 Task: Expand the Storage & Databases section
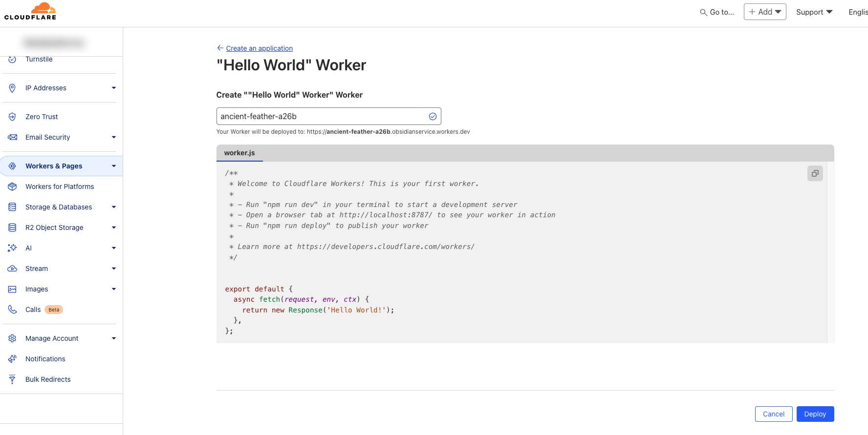pos(114,207)
